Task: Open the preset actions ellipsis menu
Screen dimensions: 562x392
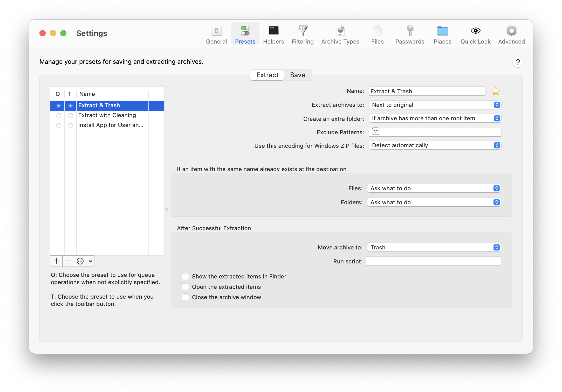Action: [x=85, y=261]
